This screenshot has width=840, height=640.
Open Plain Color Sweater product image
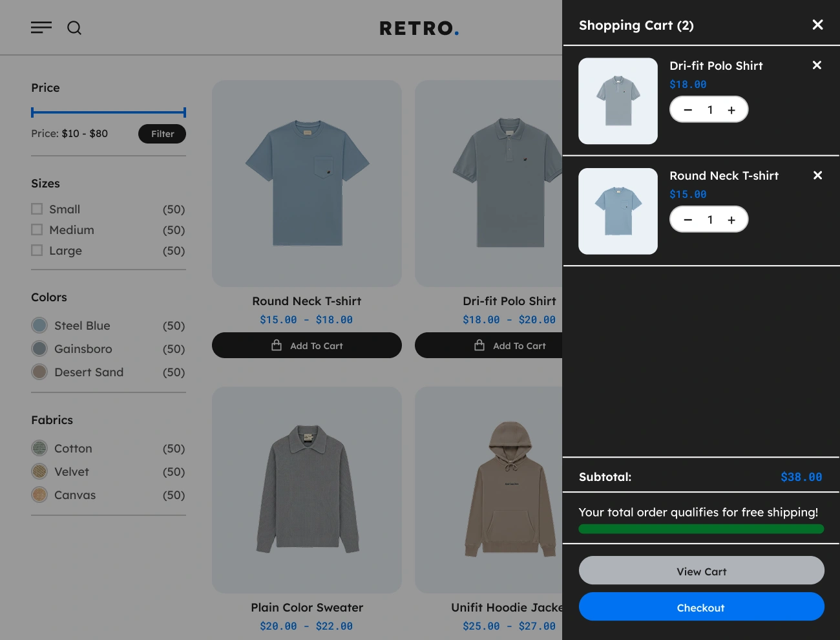point(307,490)
